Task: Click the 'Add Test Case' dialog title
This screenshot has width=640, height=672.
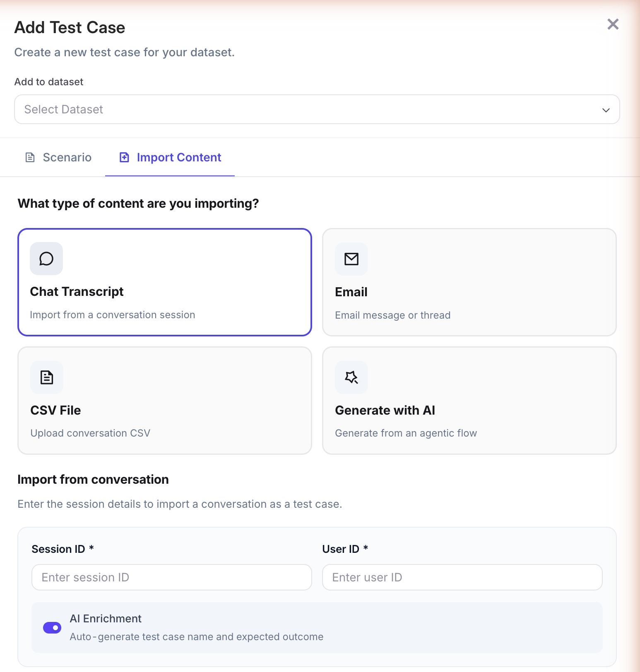Action: tap(70, 28)
